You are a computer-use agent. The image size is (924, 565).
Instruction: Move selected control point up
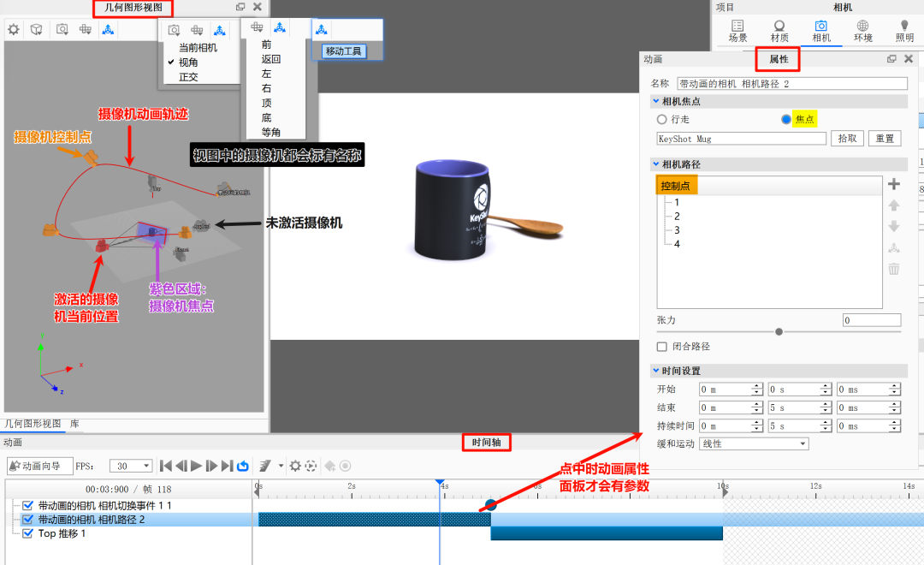pyautogui.click(x=894, y=205)
